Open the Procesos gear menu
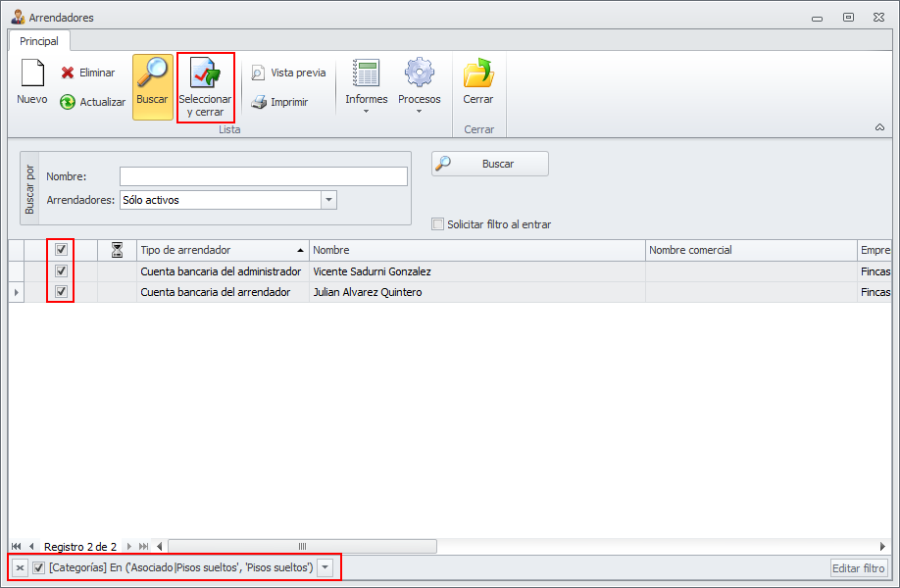The height and width of the screenshot is (588, 900). 419,86
